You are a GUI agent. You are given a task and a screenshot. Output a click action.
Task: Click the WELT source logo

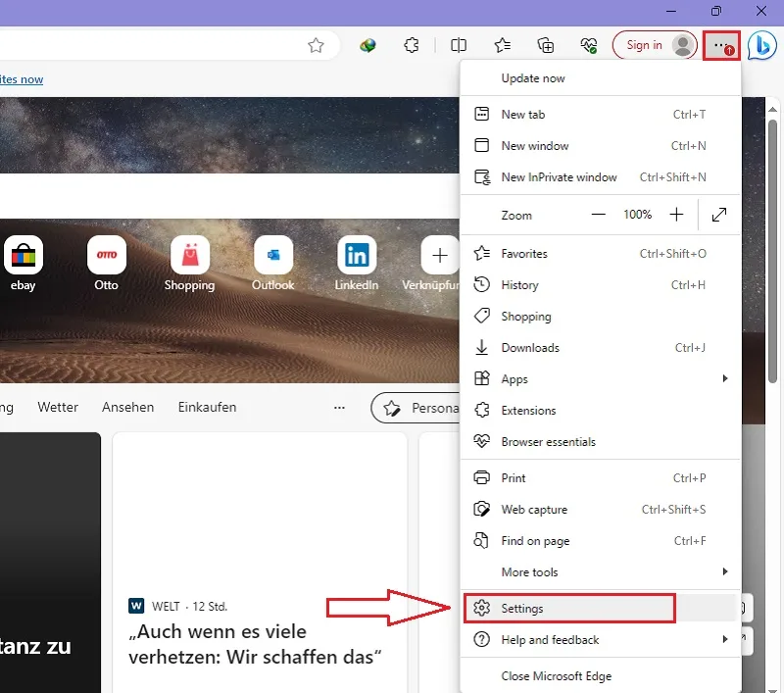[x=136, y=607]
